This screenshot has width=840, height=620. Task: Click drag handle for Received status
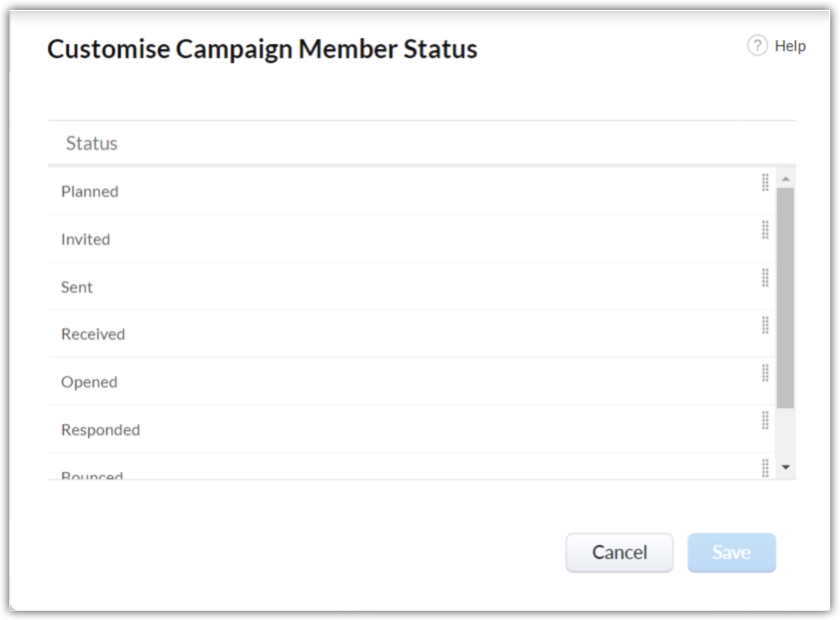tap(765, 324)
